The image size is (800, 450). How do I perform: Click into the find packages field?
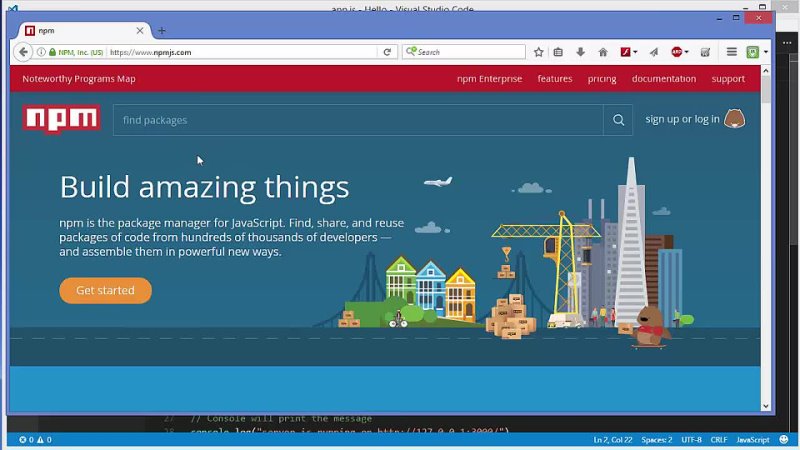point(358,120)
